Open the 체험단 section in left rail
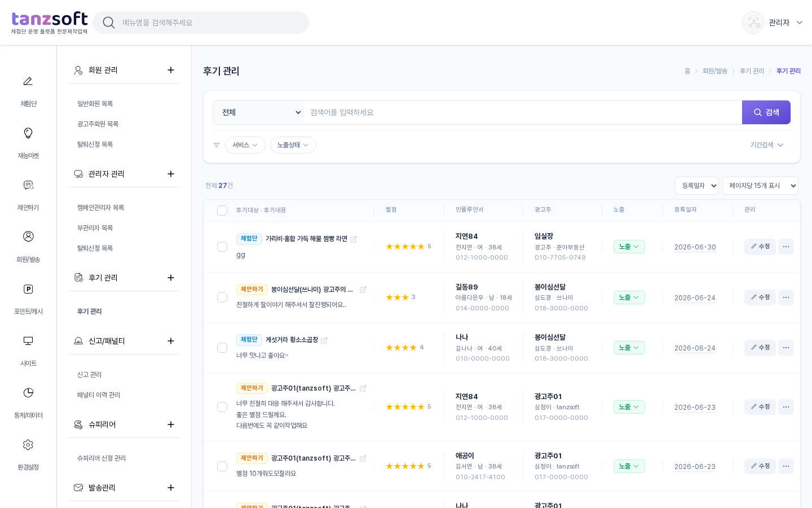 (x=28, y=91)
